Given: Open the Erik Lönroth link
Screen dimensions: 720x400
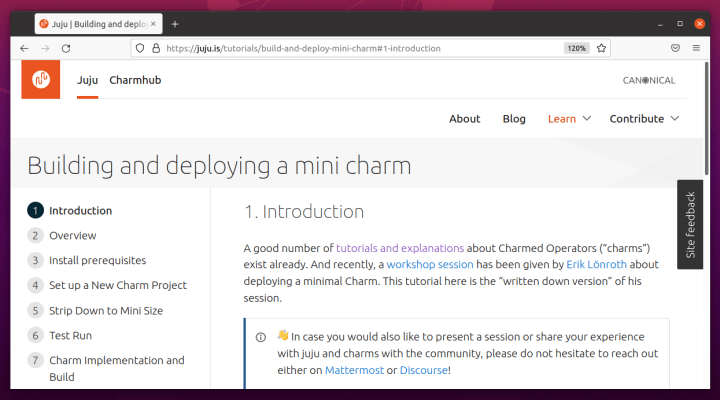Looking at the screenshot, I should 596,265.
